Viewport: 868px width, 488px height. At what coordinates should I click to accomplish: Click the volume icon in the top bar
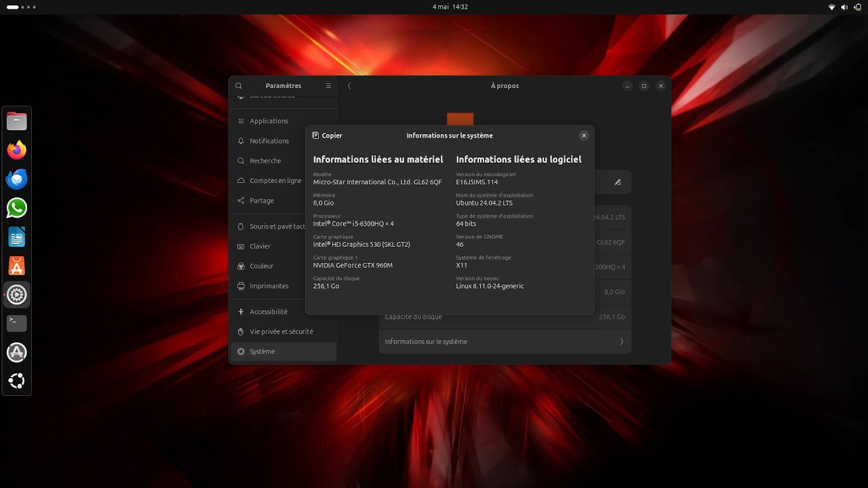pyautogui.click(x=844, y=7)
